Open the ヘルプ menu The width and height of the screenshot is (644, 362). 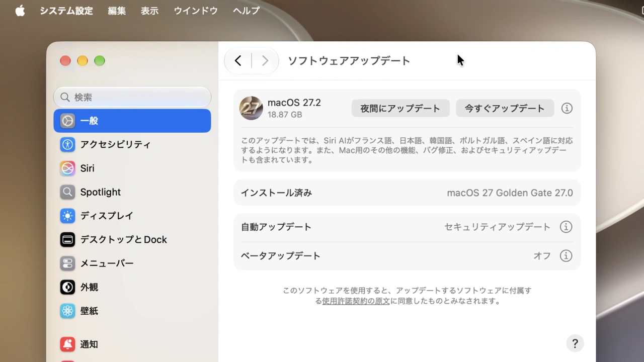coord(247,11)
